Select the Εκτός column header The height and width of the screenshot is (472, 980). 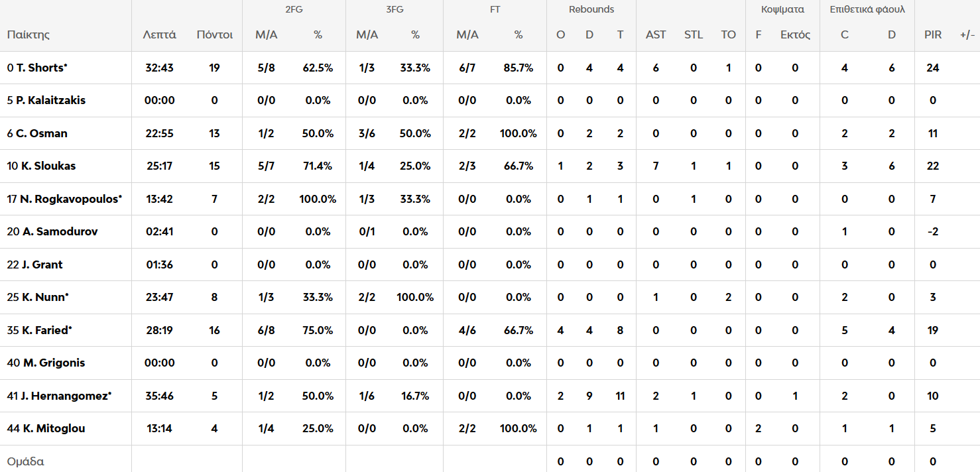click(x=795, y=34)
